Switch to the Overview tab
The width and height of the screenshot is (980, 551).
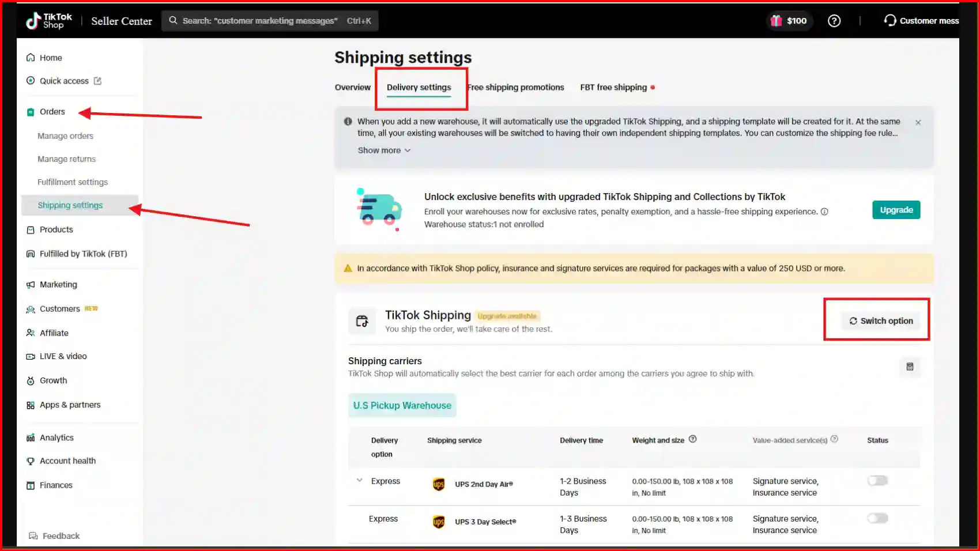(353, 88)
